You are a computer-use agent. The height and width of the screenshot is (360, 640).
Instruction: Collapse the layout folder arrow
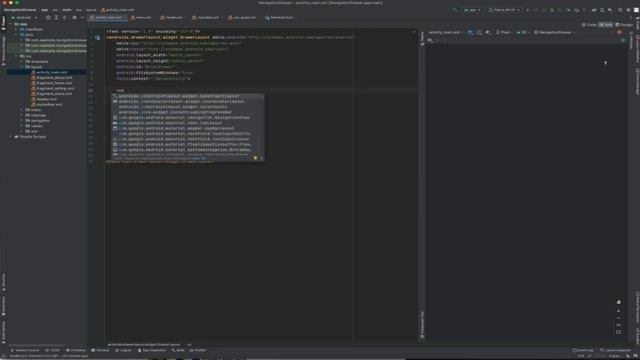(x=22, y=67)
